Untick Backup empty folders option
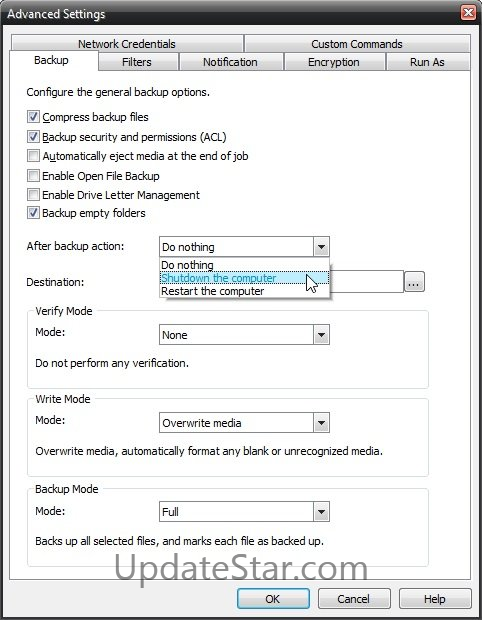 point(33,213)
